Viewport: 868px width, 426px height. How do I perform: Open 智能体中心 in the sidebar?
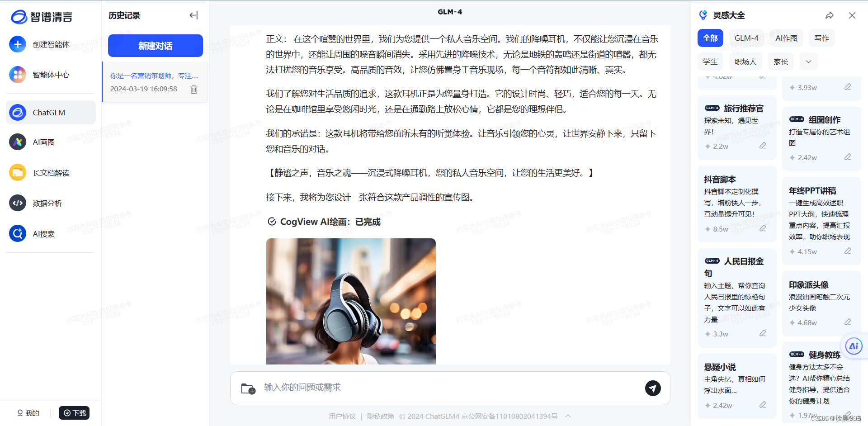[51, 75]
